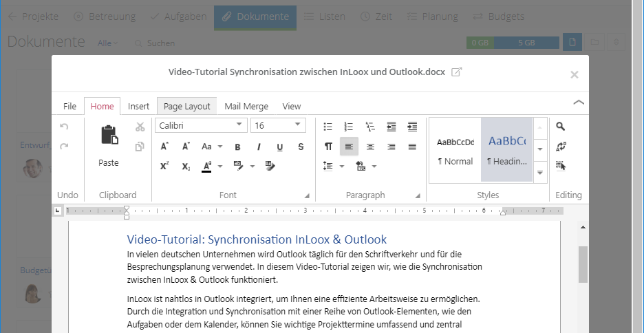
Task: Open the font color dropdown arrow
Action: tap(220, 166)
